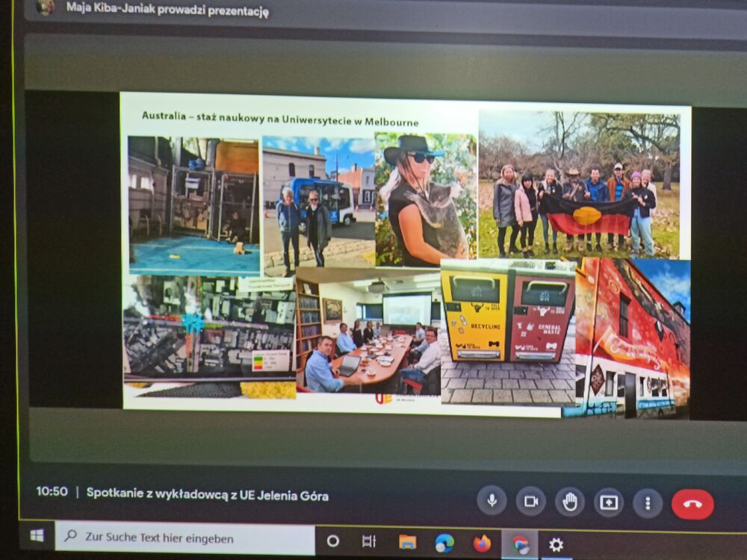Screen dimensions: 747x560
Task: Click presenter avatar beside Maja Kiba-Janiak
Action: [46, 7]
